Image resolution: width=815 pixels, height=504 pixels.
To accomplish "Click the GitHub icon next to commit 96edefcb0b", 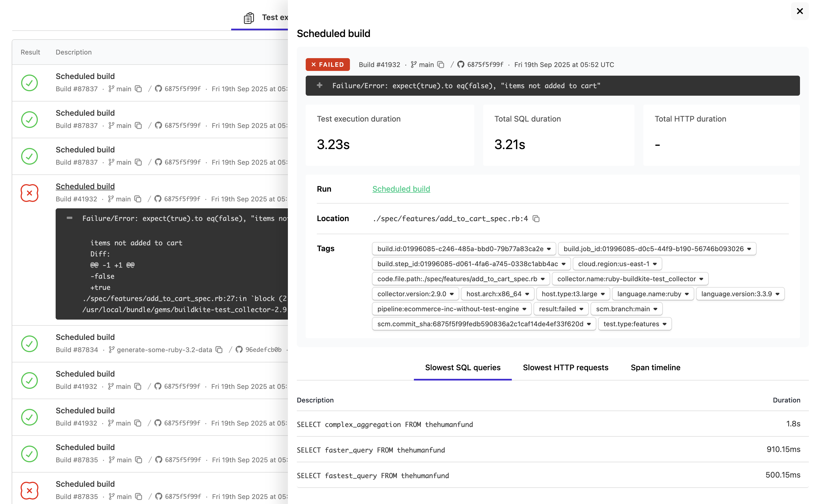I will click(x=239, y=350).
